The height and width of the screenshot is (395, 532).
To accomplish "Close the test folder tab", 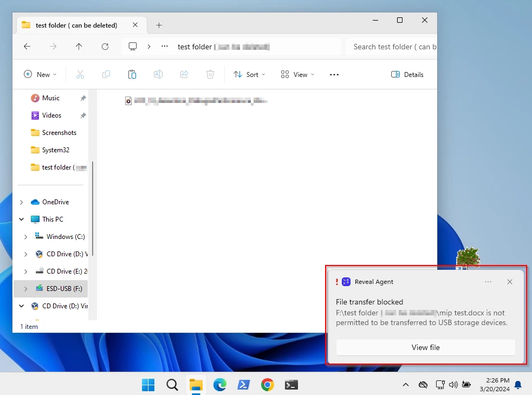I will coord(135,25).
